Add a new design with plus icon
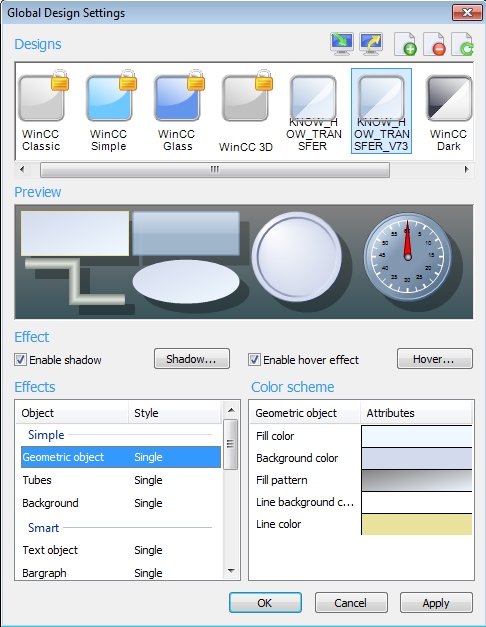Viewport: 486px width, 627px height. coord(405,44)
